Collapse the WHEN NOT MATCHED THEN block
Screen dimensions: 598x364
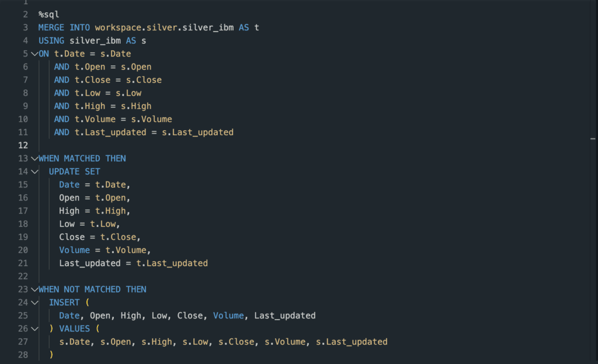click(34, 289)
